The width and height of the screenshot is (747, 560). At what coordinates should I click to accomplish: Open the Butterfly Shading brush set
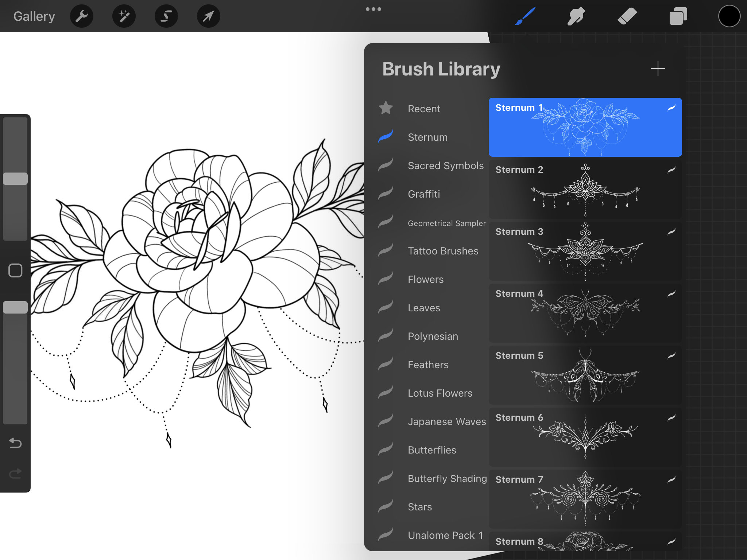[x=447, y=478]
